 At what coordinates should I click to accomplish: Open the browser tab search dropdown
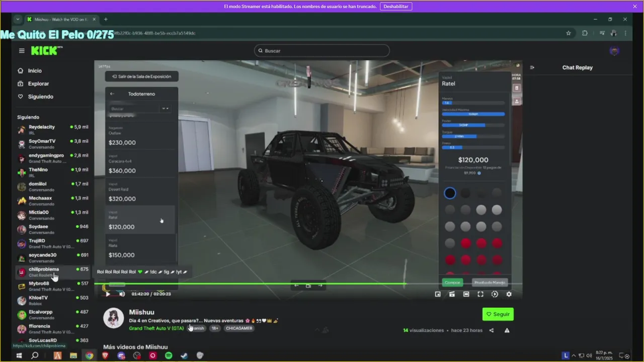pos(18,19)
